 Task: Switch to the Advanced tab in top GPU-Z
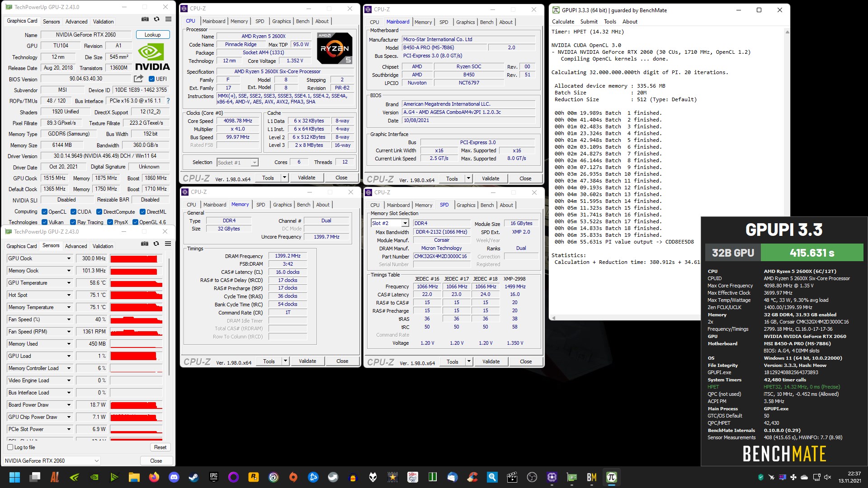76,21
